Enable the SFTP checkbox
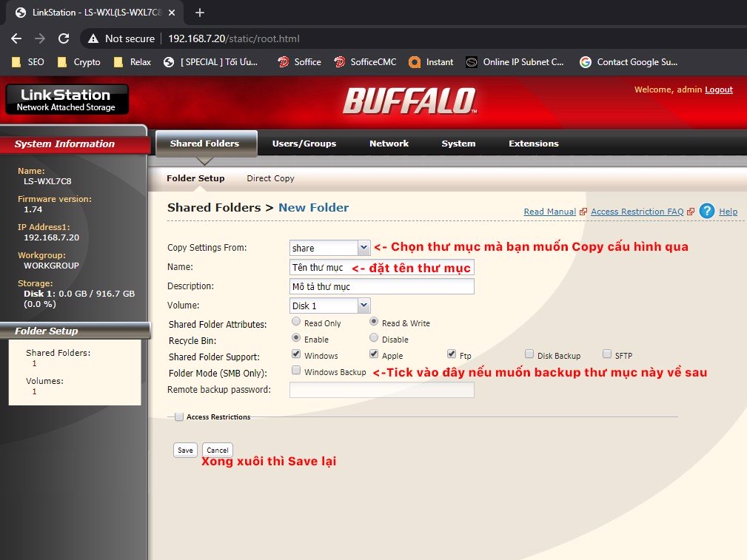Viewport: 747px width, 560px height. point(607,354)
